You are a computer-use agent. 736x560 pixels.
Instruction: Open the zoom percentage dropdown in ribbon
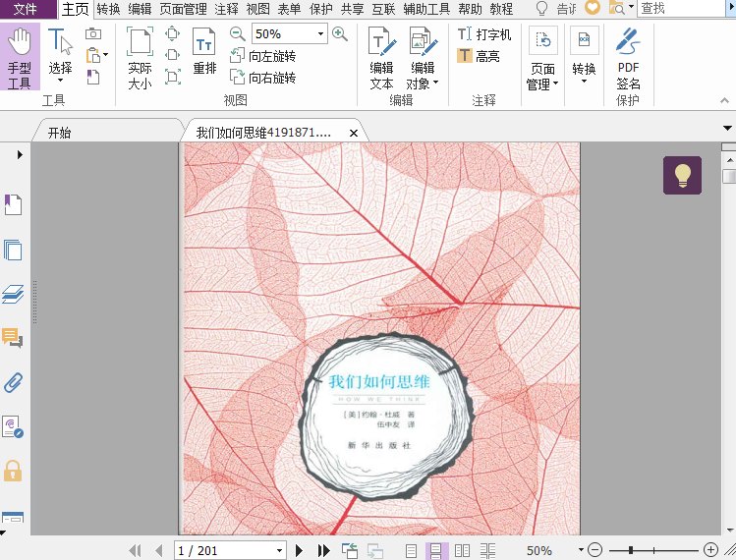(x=320, y=33)
